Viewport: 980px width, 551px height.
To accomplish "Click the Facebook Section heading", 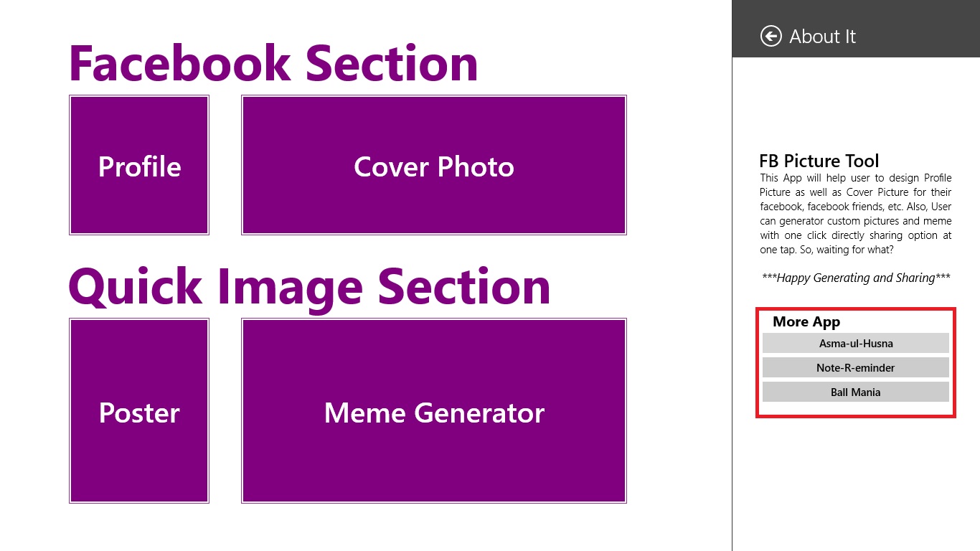I will (273, 63).
